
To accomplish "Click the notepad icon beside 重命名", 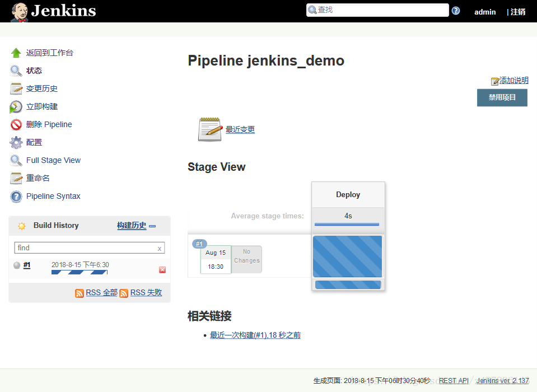I will [x=16, y=179].
